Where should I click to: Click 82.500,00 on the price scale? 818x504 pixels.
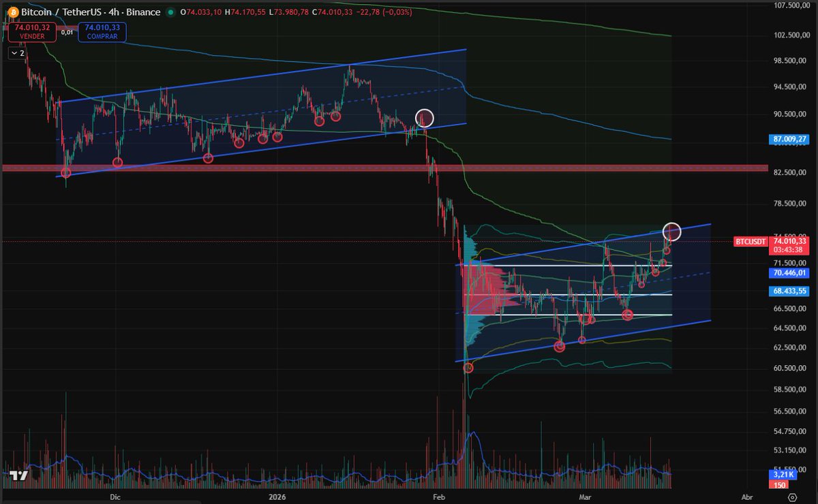point(791,173)
